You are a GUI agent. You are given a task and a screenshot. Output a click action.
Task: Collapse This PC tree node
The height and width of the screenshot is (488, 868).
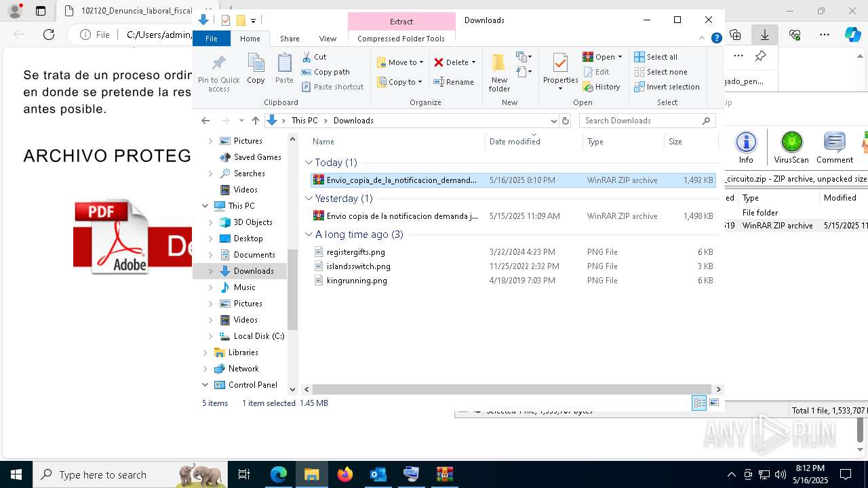[x=205, y=206]
